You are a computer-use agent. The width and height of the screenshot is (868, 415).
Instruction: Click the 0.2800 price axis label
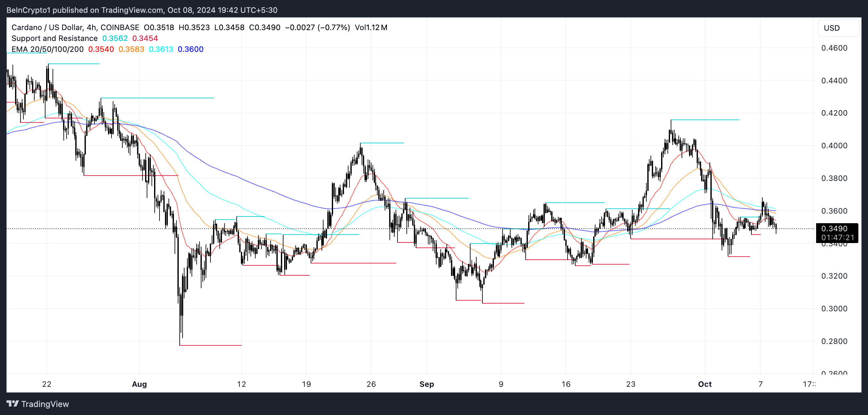coord(834,341)
